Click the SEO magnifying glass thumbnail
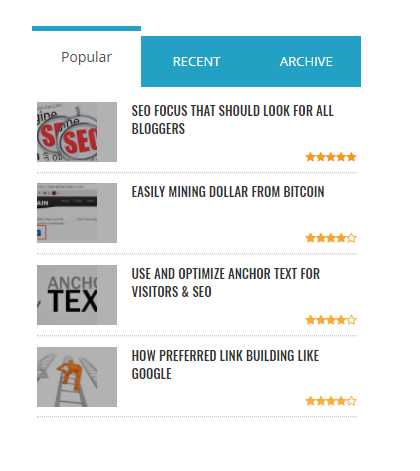The image size is (420, 471). click(77, 132)
